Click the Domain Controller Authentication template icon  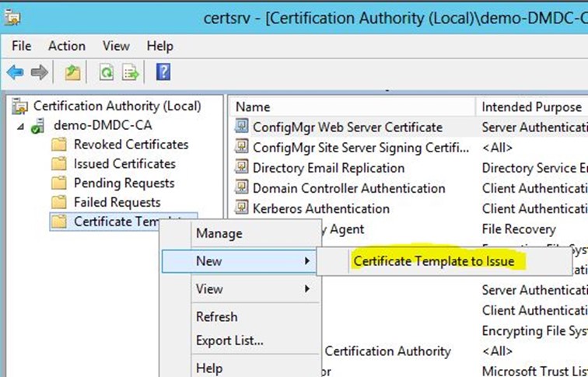pyautogui.click(x=241, y=187)
